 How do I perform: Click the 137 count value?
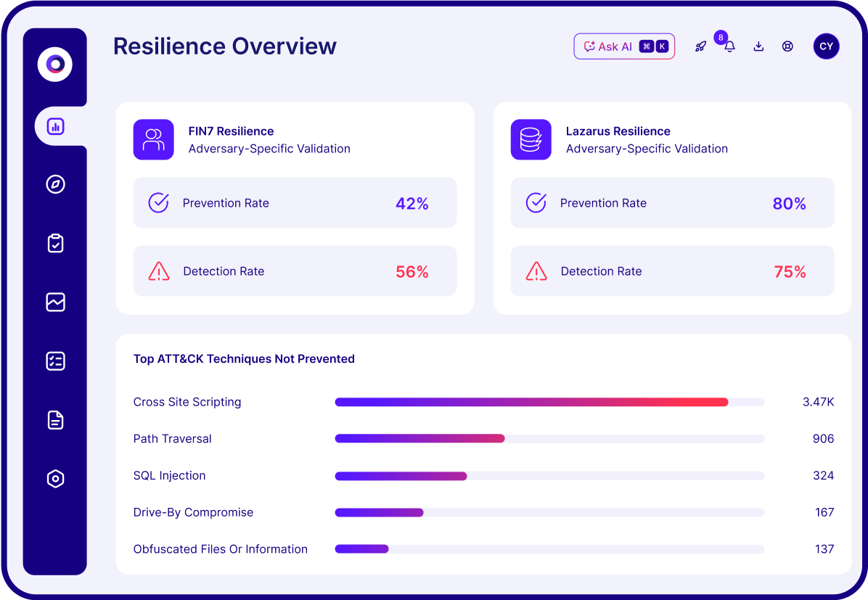point(824,549)
